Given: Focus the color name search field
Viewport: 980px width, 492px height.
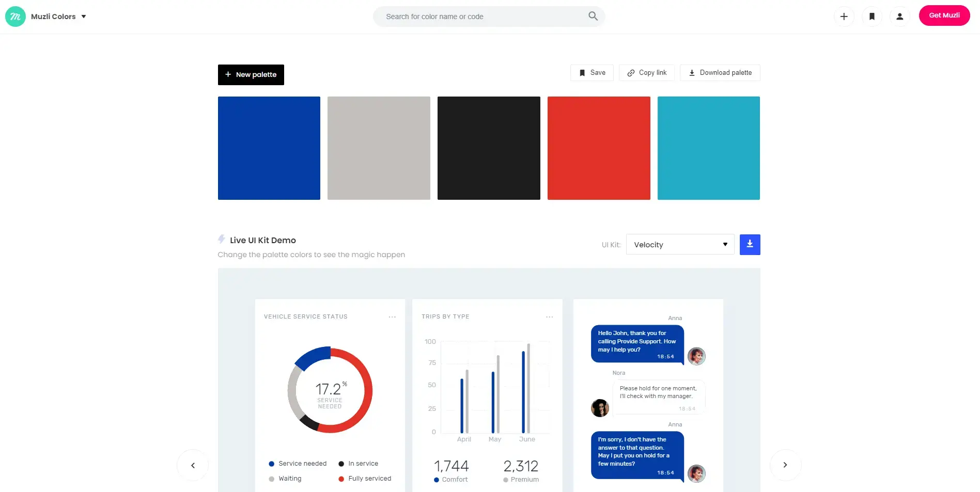Looking at the screenshot, I should point(480,17).
